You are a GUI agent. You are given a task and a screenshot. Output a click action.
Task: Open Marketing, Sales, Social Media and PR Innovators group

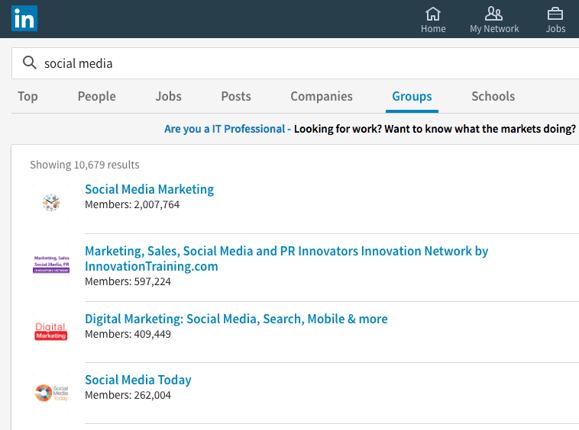(286, 258)
